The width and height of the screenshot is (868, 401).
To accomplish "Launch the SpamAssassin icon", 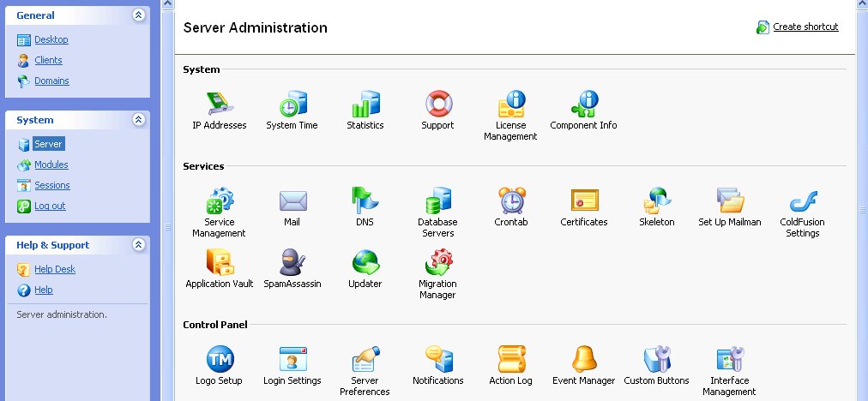I will 292,263.
